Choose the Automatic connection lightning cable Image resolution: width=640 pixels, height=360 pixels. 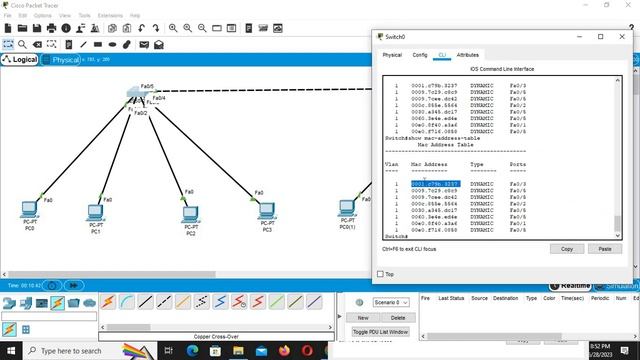(108, 302)
